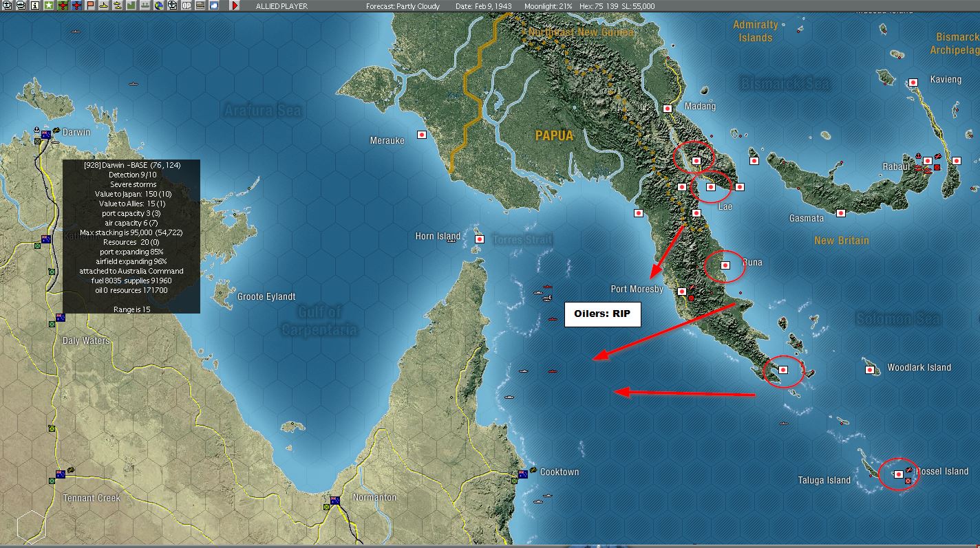Click the globe toolbar icon

click(159, 6)
